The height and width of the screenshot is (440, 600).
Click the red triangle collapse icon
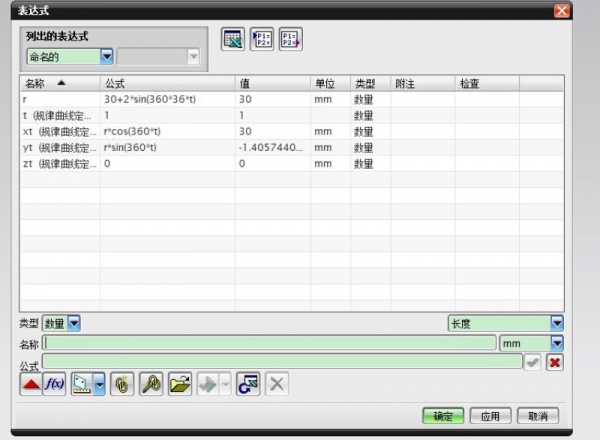[x=31, y=385]
